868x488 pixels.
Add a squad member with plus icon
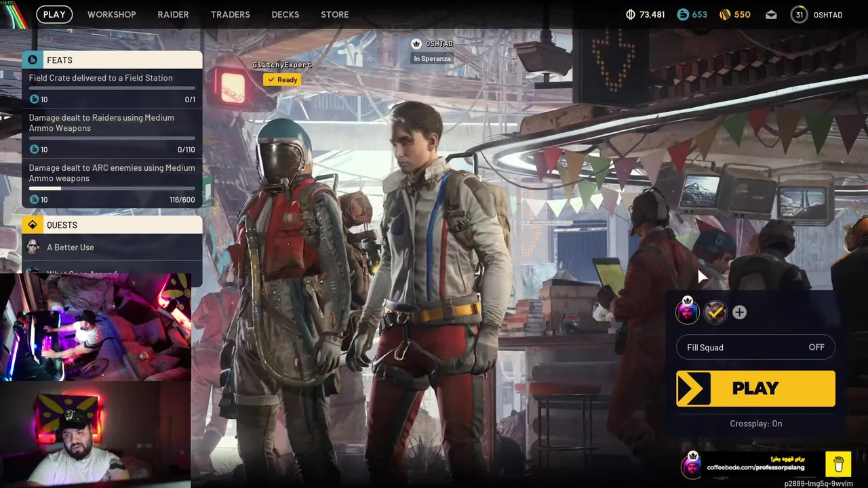coord(739,312)
